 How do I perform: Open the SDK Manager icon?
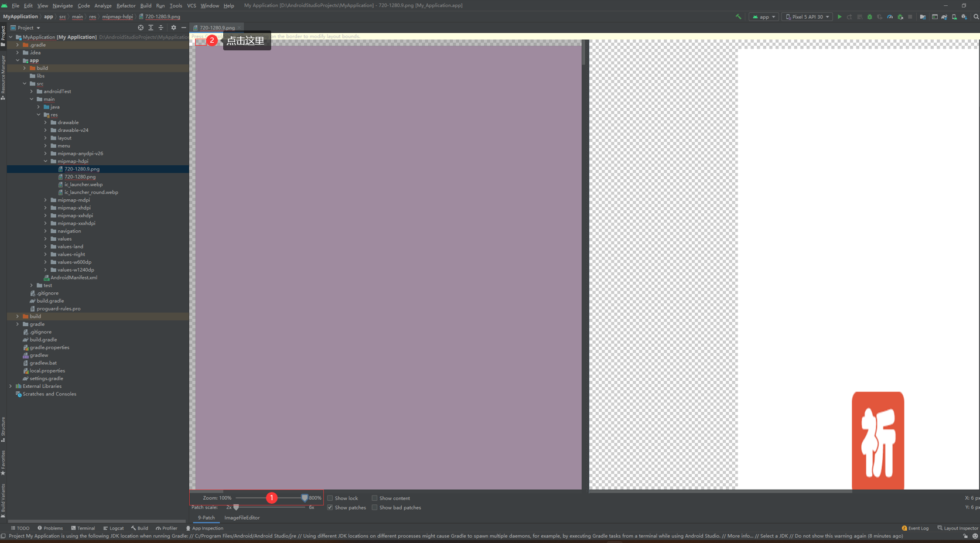pos(964,17)
